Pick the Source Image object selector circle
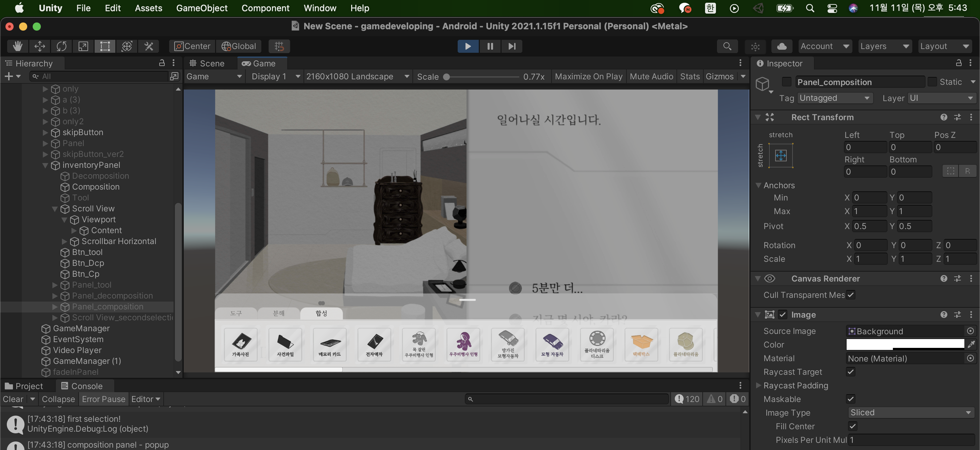The width and height of the screenshot is (980, 450). pos(970,331)
